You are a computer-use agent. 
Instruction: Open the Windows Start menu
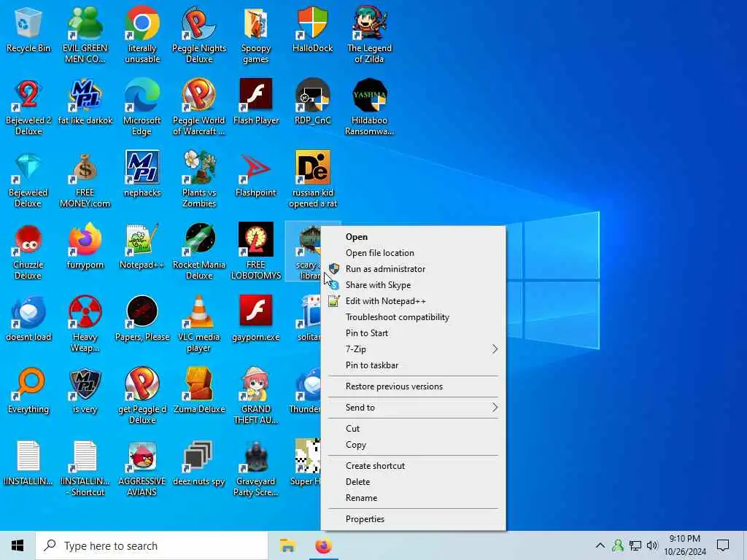tap(18, 545)
